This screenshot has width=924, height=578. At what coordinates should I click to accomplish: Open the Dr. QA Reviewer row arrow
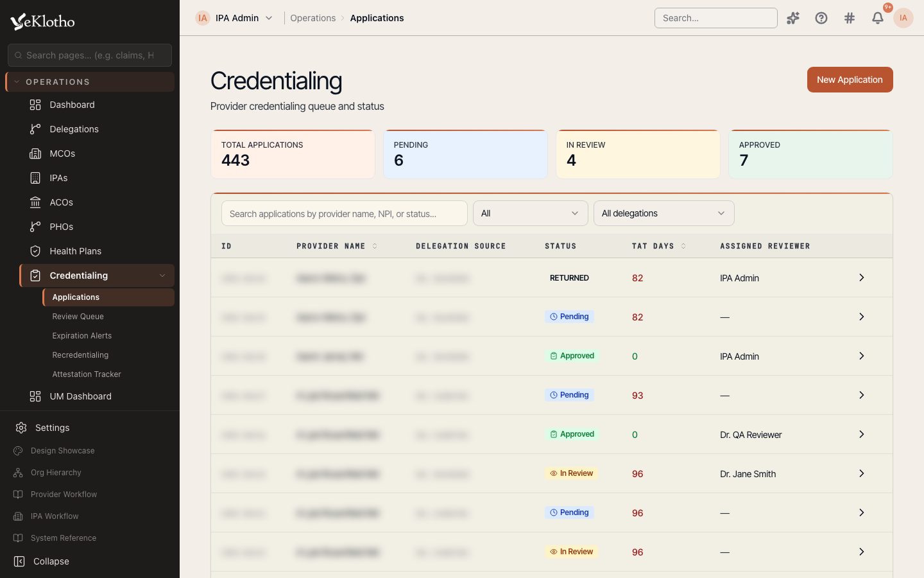862,434
